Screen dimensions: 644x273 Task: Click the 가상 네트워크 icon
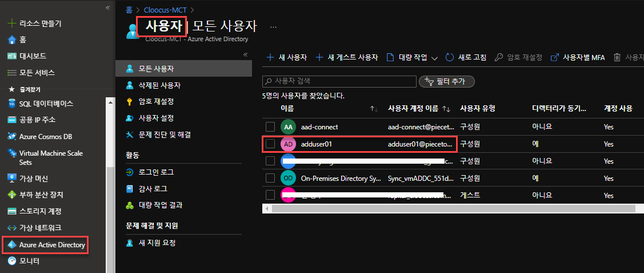tap(12, 228)
